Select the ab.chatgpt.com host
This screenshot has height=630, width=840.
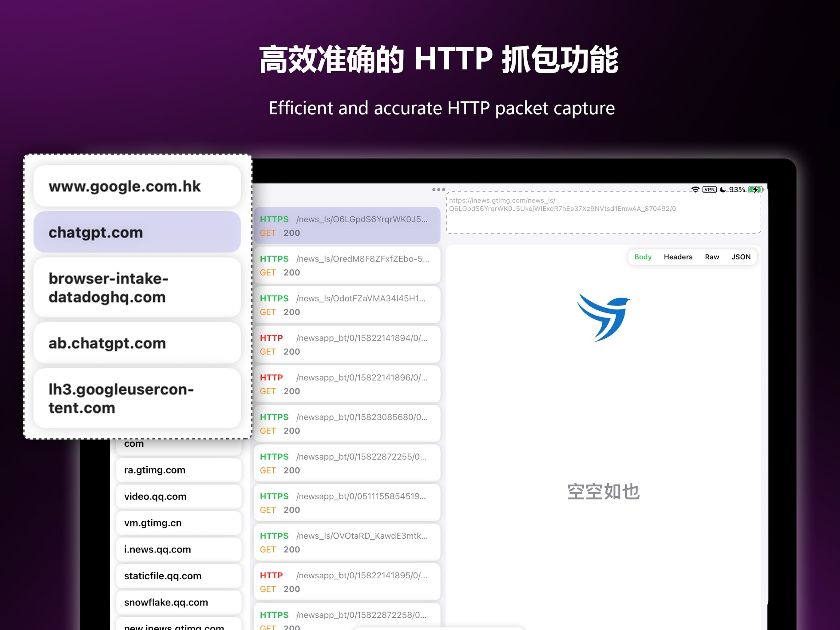tap(137, 343)
